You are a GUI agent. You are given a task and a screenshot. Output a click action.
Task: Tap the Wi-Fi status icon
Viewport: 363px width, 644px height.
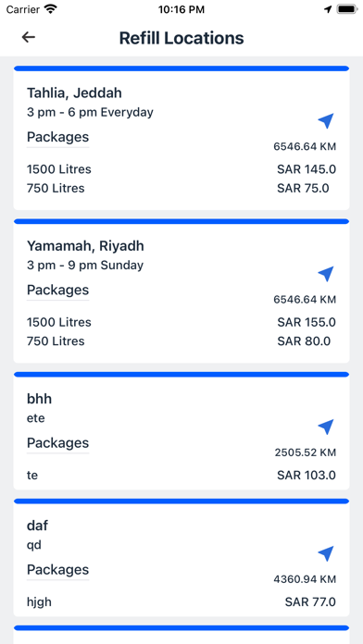pyautogui.click(x=51, y=9)
